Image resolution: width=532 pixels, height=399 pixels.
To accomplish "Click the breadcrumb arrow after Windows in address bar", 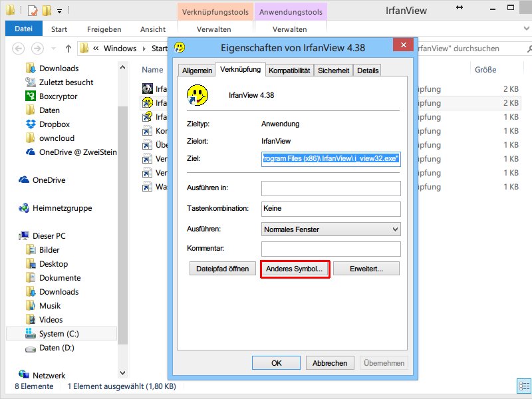I will [144, 49].
